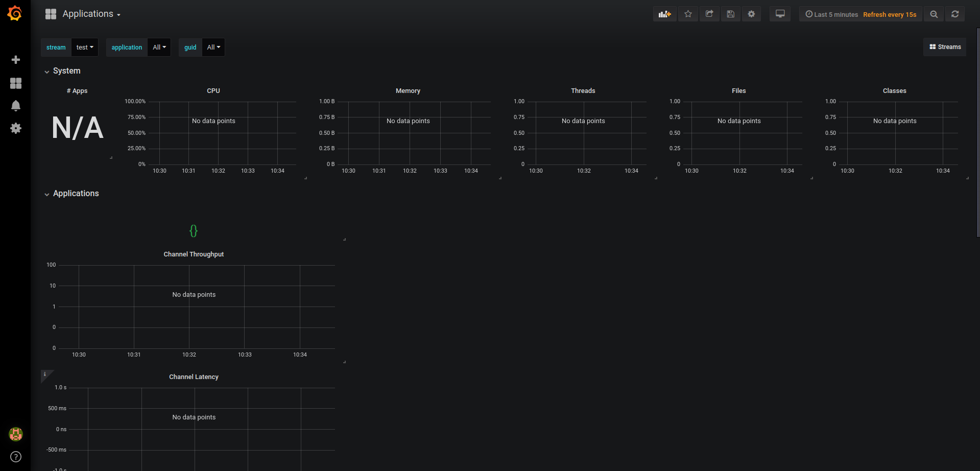Click the Share dashboard icon
This screenshot has height=471, width=980.
pyautogui.click(x=709, y=14)
